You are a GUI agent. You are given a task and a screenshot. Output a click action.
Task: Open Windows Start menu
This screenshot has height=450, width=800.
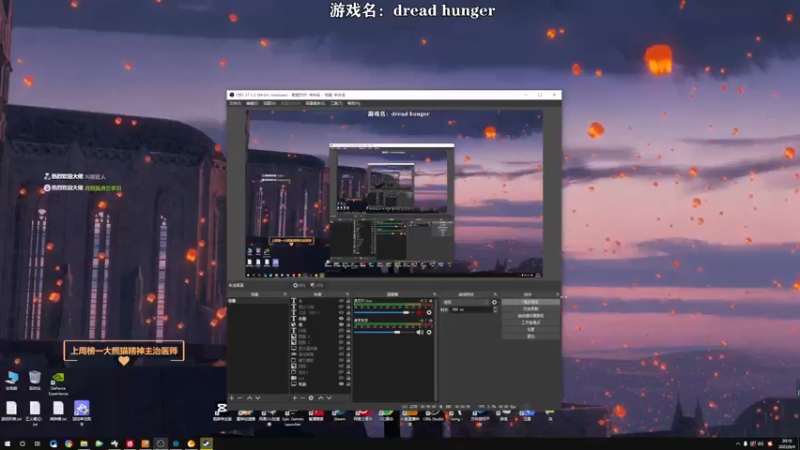[x=7, y=444]
